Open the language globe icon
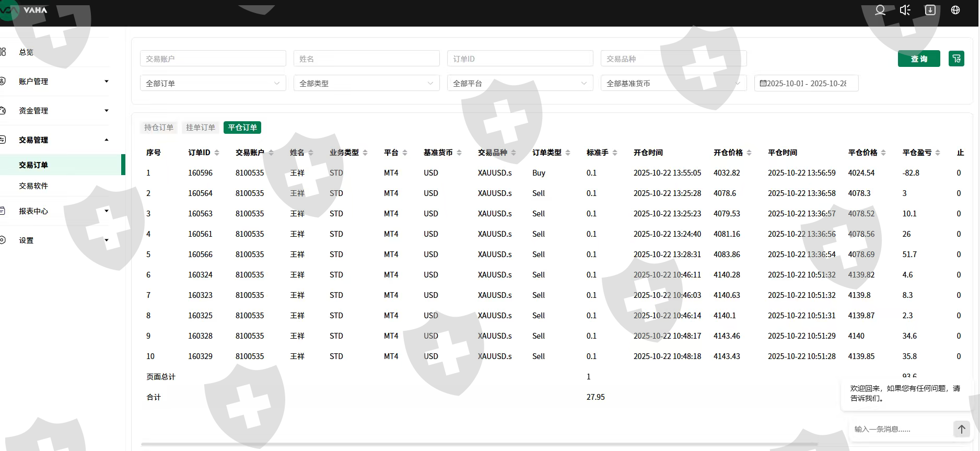Image resolution: width=980 pixels, height=451 pixels. tap(955, 10)
